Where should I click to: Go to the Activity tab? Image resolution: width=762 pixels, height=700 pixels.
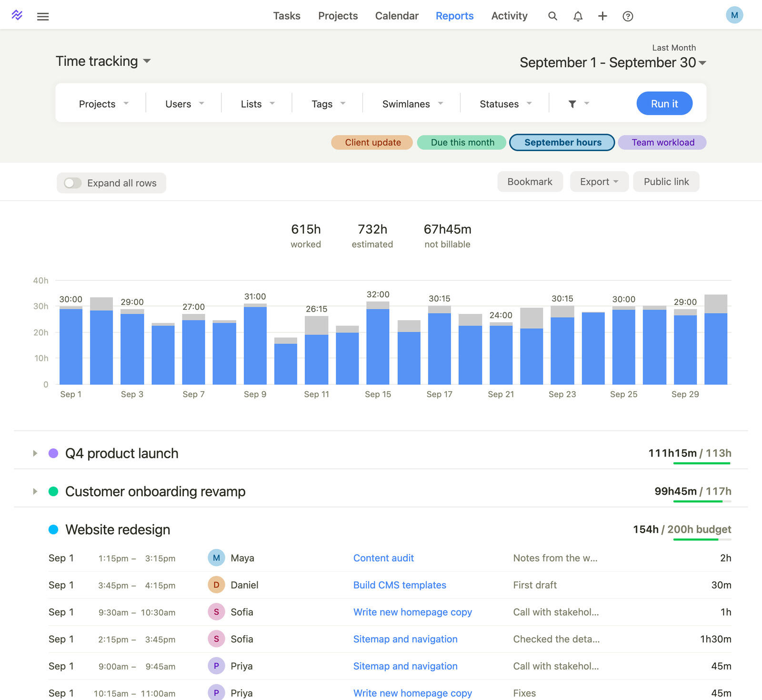pos(509,16)
